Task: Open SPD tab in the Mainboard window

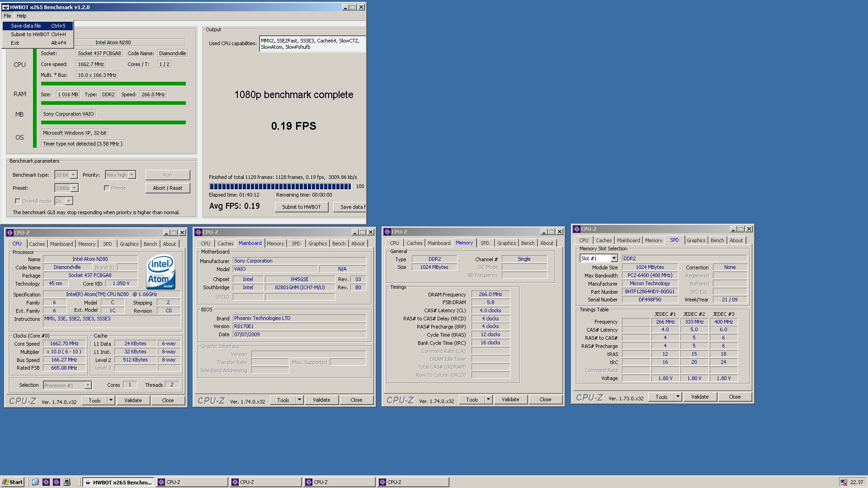Action: pos(296,244)
